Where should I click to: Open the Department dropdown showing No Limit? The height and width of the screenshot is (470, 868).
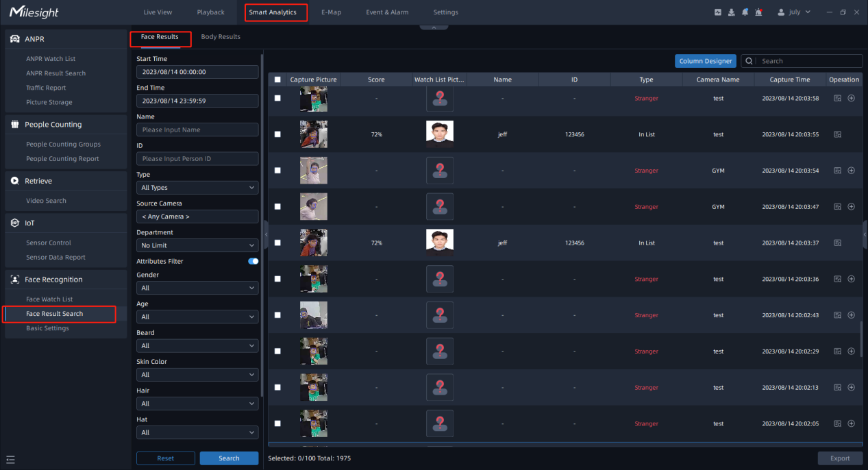pos(197,245)
